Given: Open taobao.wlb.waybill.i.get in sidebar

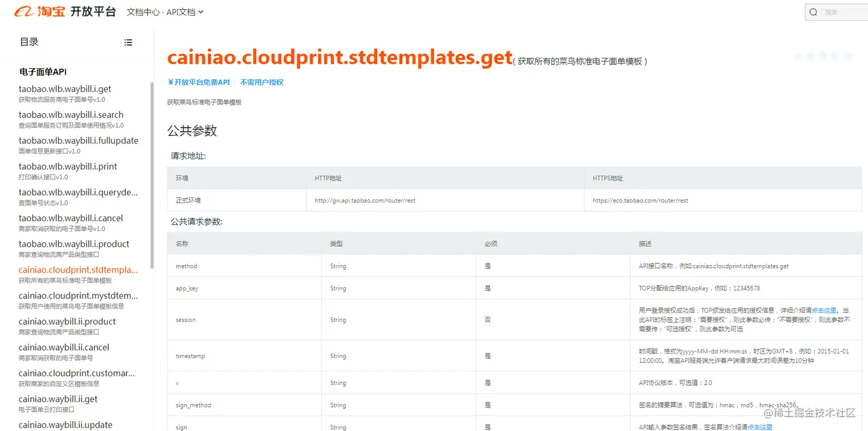Looking at the screenshot, I should [x=65, y=89].
